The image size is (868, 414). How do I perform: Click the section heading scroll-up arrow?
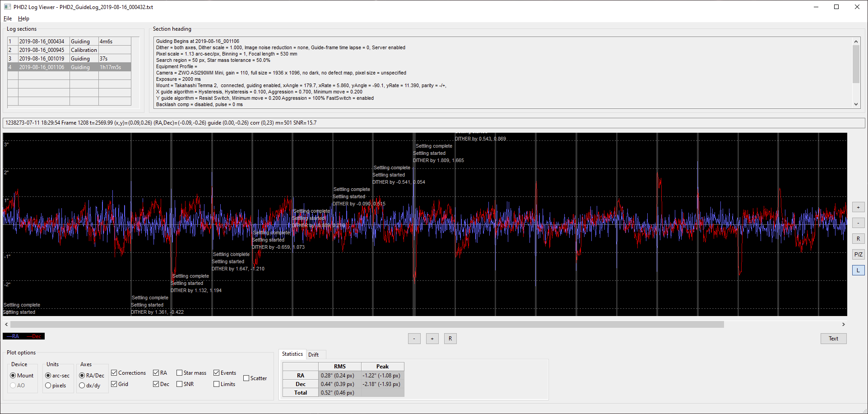(x=856, y=42)
